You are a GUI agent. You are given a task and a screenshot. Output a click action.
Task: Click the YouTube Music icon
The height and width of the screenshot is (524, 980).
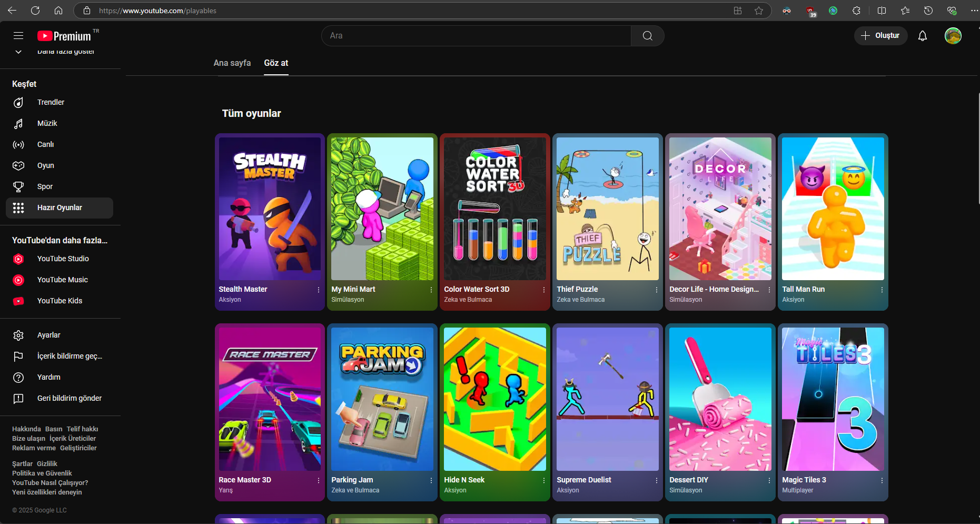click(18, 280)
